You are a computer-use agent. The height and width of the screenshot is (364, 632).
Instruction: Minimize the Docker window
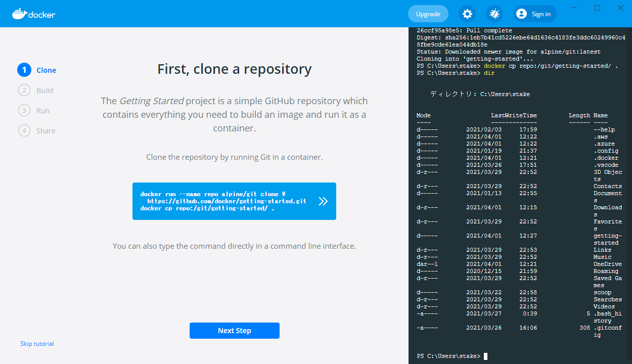click(x=574, y=8)
